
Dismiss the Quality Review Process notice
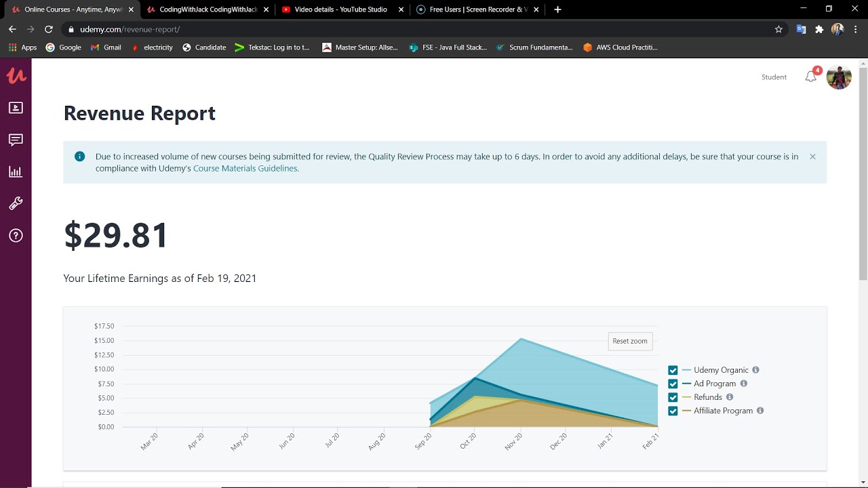pos(812,157)
